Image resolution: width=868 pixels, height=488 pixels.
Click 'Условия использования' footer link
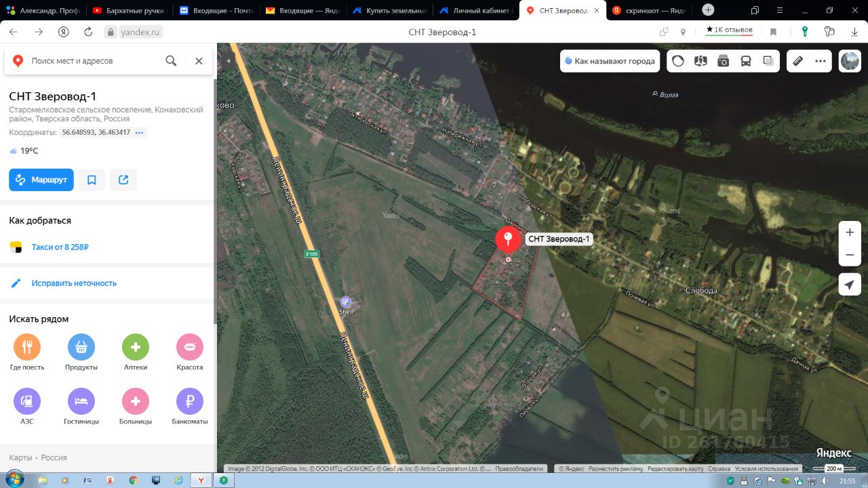click(x=766, y=468)
